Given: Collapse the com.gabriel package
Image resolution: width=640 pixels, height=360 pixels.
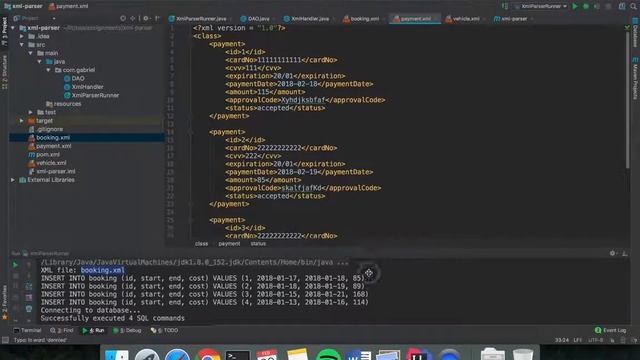Looking at the screenshot, I should 49,70.
